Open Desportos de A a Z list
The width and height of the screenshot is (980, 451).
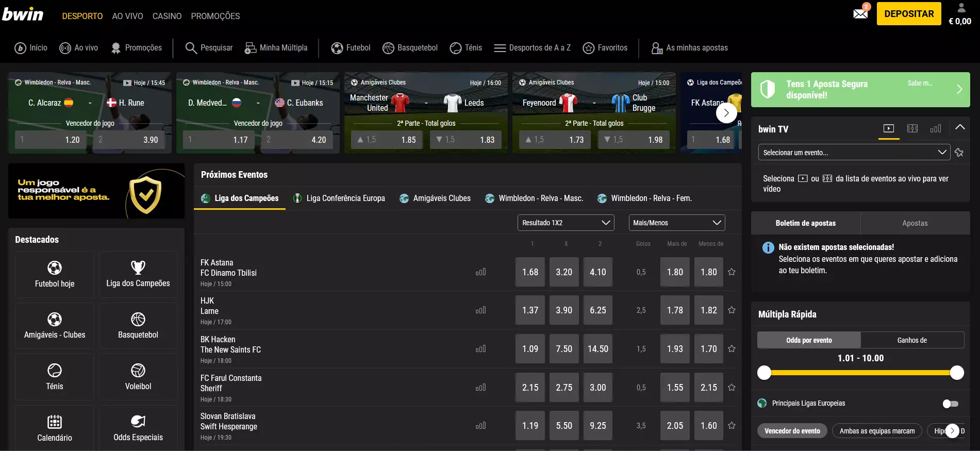532,48
